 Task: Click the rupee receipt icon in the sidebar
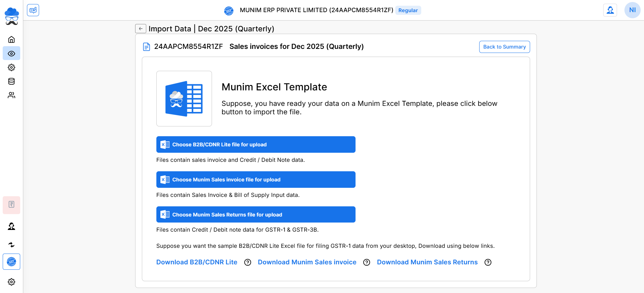(x=11, y=205)
